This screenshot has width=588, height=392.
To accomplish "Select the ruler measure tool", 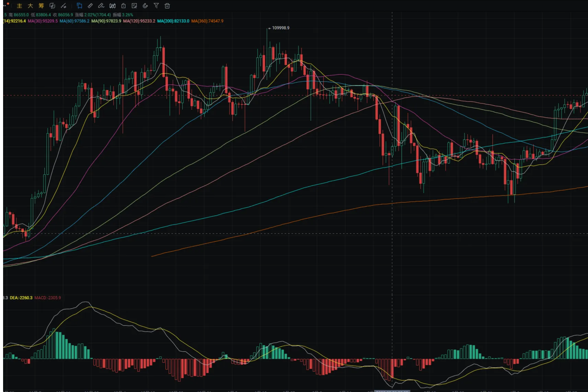I will click(x=90, y=6).
